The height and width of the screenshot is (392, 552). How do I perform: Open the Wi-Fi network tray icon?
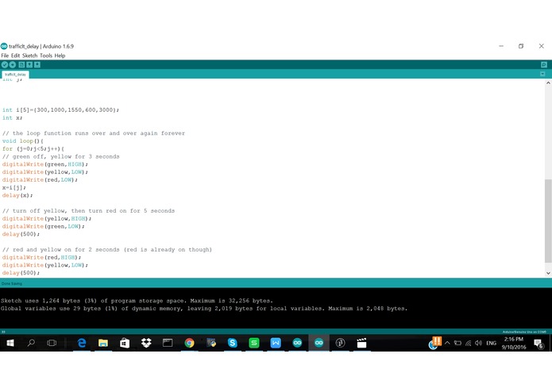click(469, 343)
